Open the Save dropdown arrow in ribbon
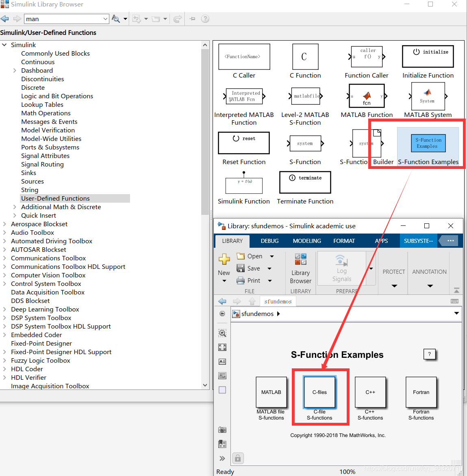 click(x=269, y=268)
